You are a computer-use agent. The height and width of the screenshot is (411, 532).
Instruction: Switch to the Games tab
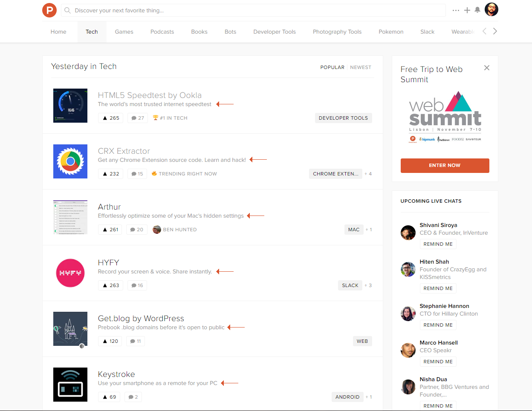124,32
